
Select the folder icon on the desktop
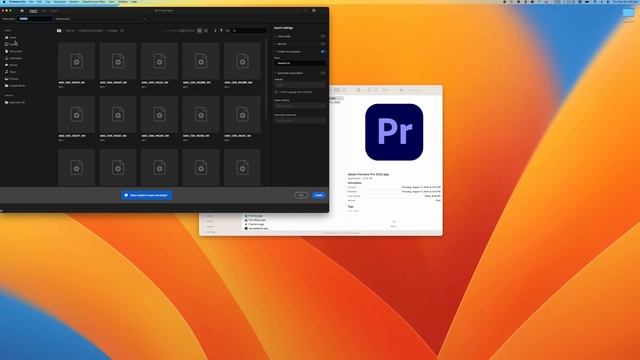[628, 13]
